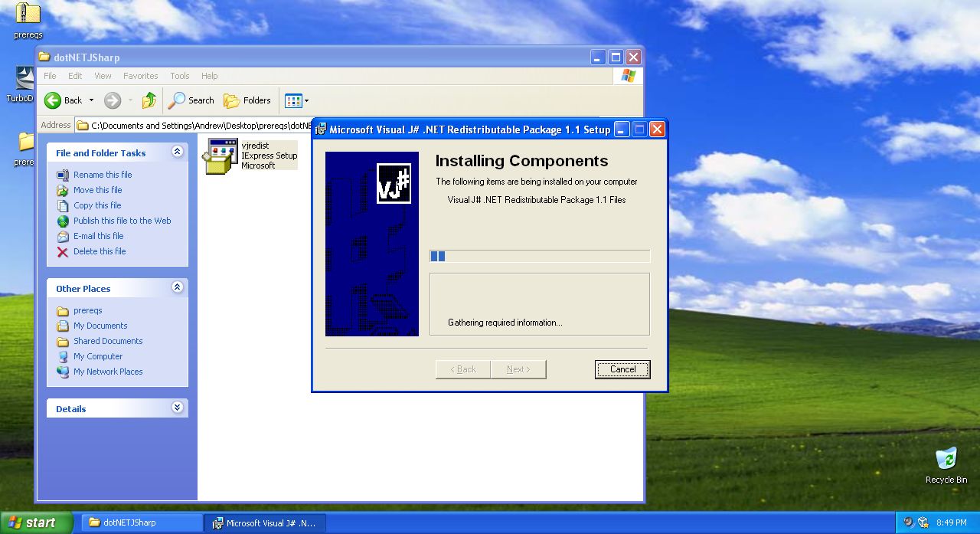Image resolution: width=980 pixels, height=534 pixels.
Task: Select the vjredist IExpress Setup file
Action: (250, 156)
